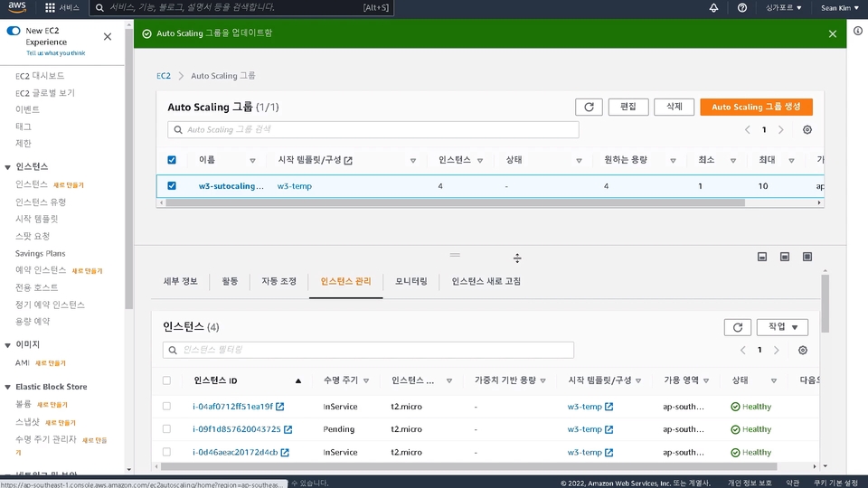
Task: Click the instances table horizontal scrollbar
Action: (x=468, y=466)
